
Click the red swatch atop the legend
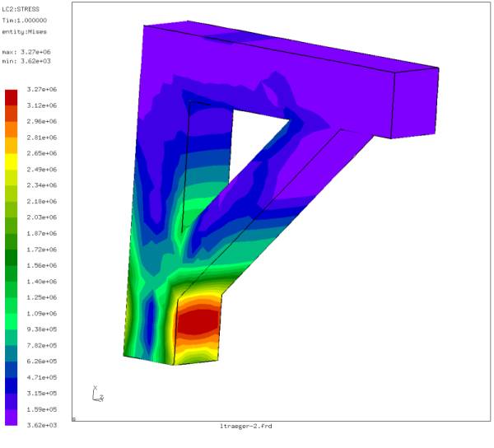[x=12, y=96]
